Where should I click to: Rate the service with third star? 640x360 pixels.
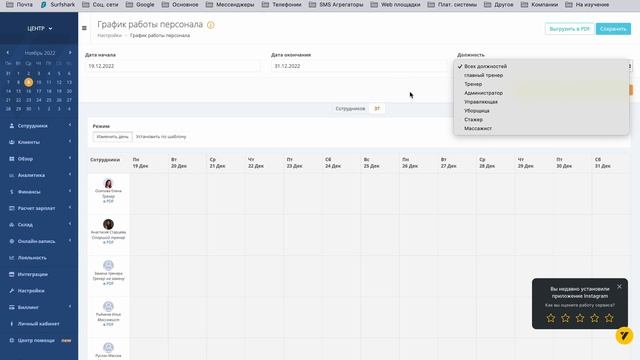point(580,318)
